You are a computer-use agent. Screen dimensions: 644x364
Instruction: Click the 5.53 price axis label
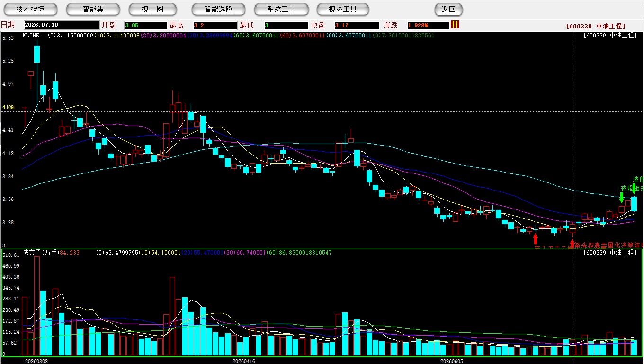coord(8,38)
